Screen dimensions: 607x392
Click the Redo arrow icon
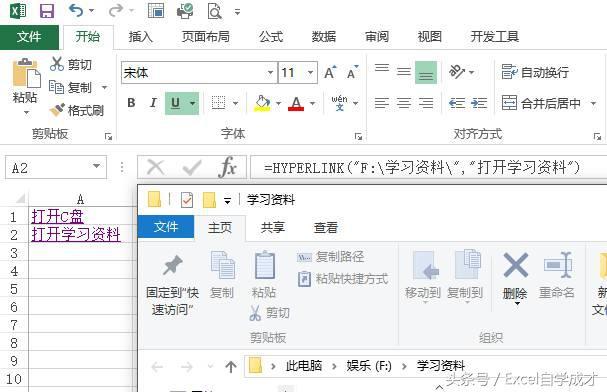(116, 10)
